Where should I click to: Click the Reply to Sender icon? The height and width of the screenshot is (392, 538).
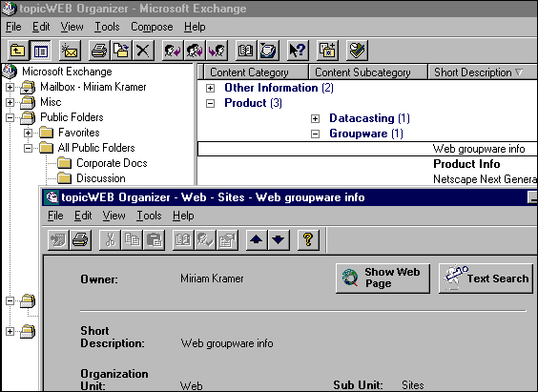[x=173, y=51]
